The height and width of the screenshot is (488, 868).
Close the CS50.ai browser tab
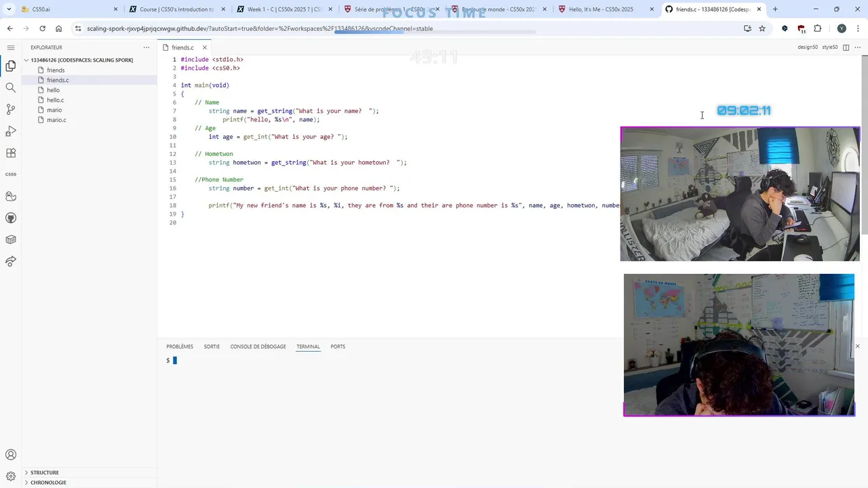point(115,9)
